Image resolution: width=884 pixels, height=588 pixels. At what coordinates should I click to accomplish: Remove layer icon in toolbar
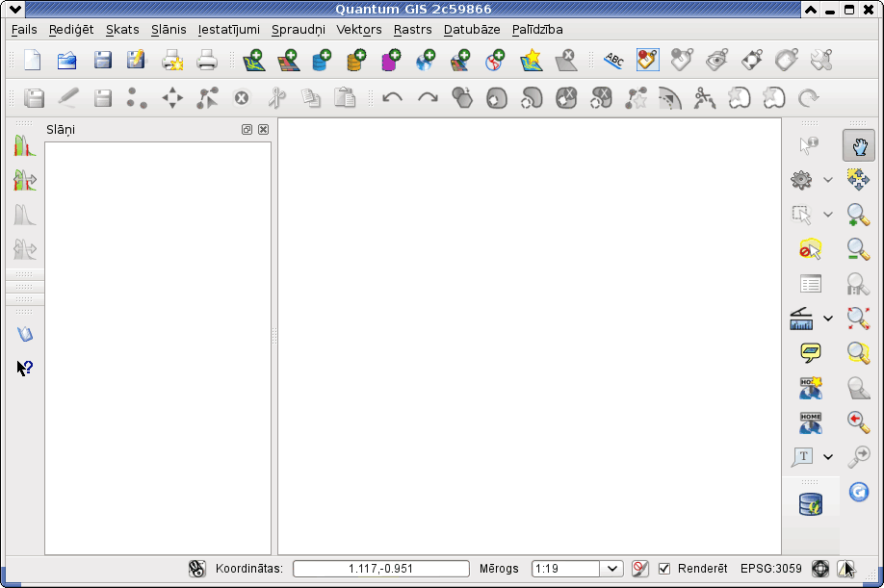click(565, 61)
